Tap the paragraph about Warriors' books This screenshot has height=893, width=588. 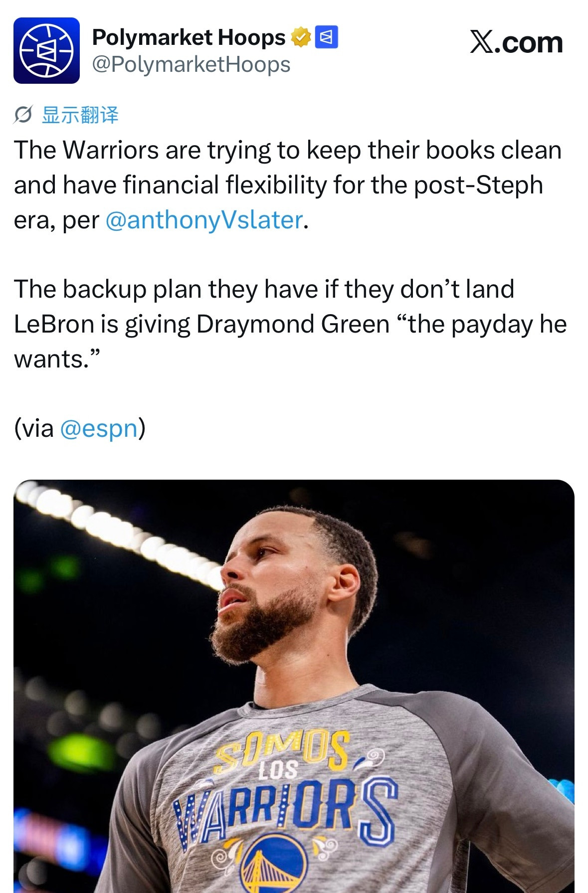(288, 185)
